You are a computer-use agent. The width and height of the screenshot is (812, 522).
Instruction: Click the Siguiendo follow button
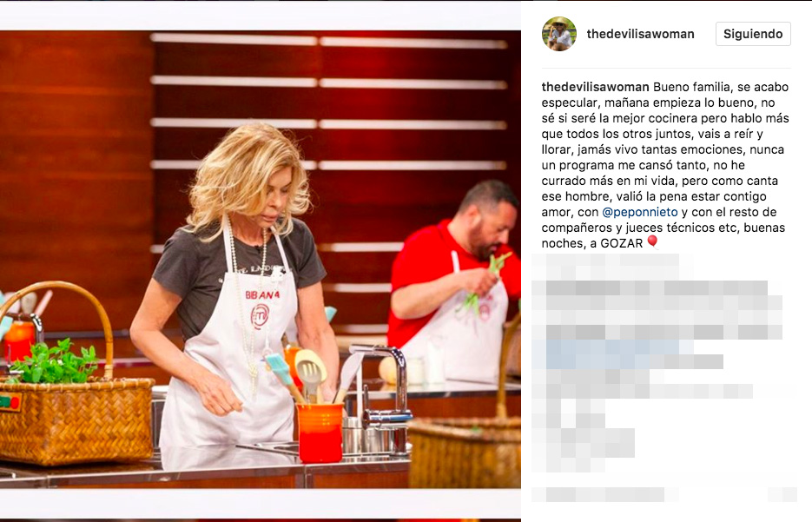(753, 34)
